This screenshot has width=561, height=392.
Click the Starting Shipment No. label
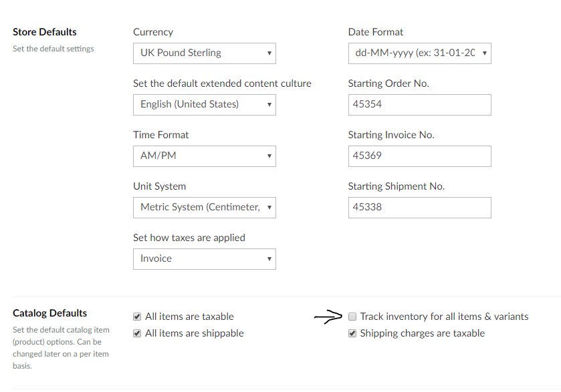tap(397, 186)
